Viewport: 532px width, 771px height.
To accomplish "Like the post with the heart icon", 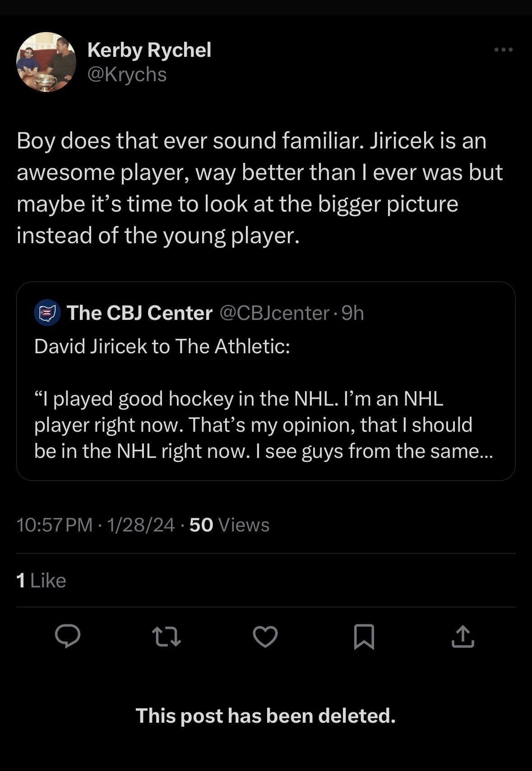I will coord(265,637).
